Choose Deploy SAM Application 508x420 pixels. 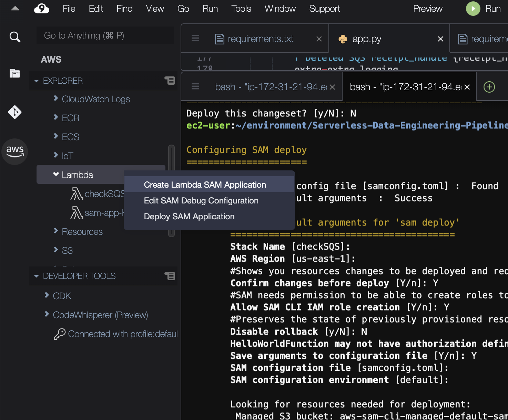pos(189,216)
